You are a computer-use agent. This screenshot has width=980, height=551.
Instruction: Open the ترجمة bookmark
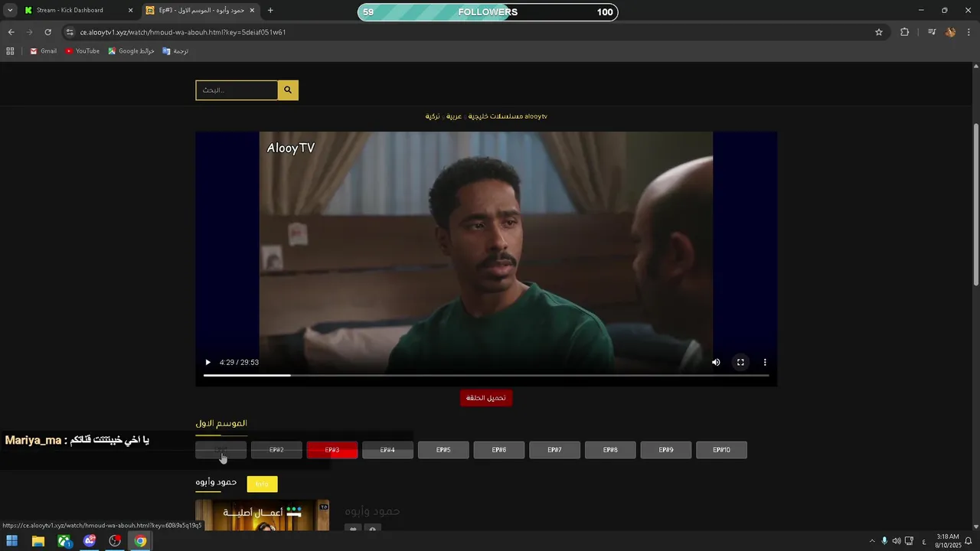click(175, 51)
